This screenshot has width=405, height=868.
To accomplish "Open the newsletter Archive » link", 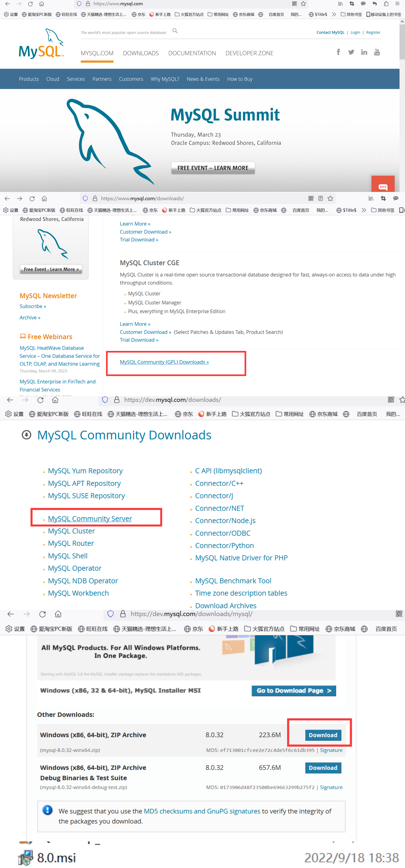I will click(x=30, y=317).
